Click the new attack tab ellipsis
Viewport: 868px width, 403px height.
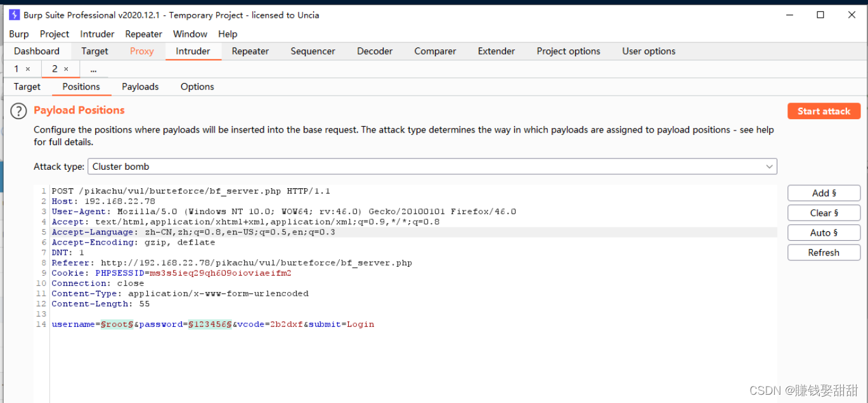(x=93, y=69)
